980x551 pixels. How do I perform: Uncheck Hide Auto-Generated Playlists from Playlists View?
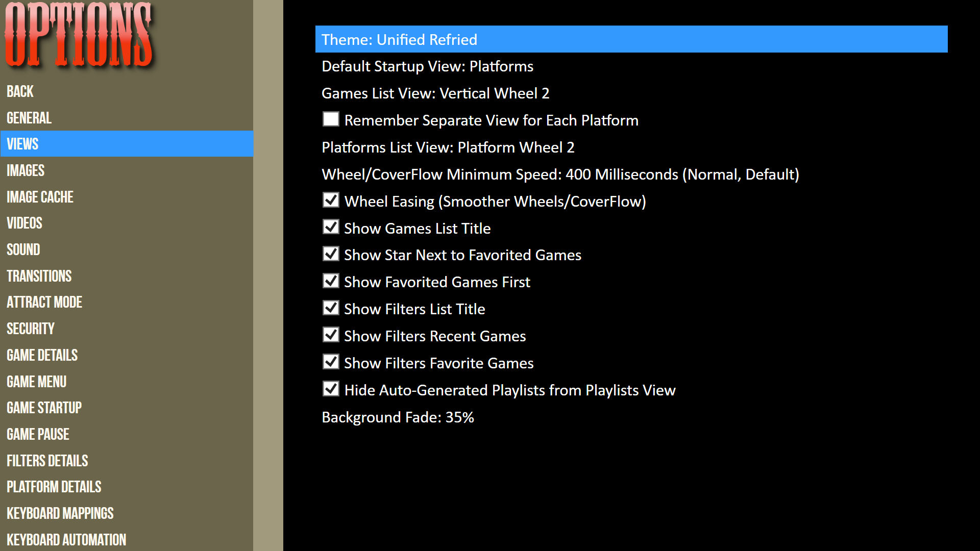point(331,389)
